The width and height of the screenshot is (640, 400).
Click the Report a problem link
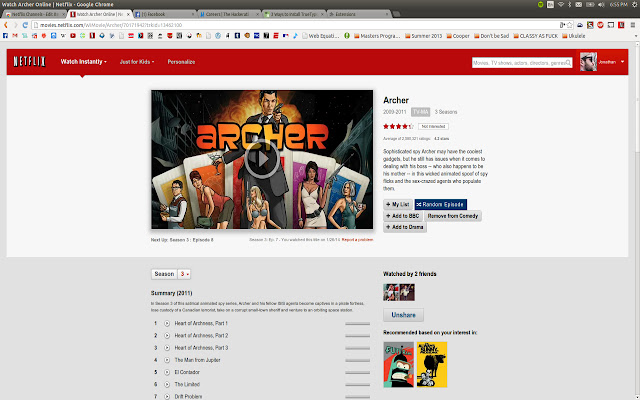357,240
